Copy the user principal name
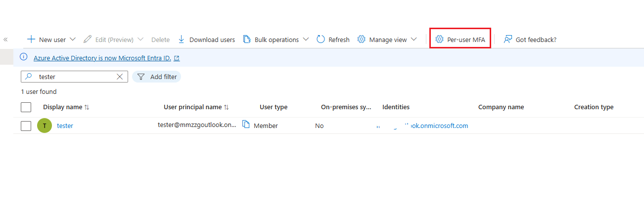Screen dimensions: 644x212 tap(246, 125)
